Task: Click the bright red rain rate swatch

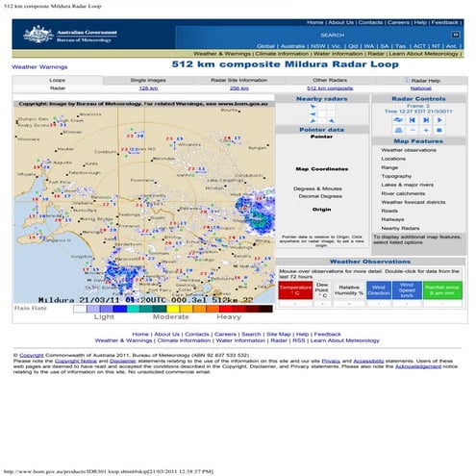Action: tap(226, 309)
